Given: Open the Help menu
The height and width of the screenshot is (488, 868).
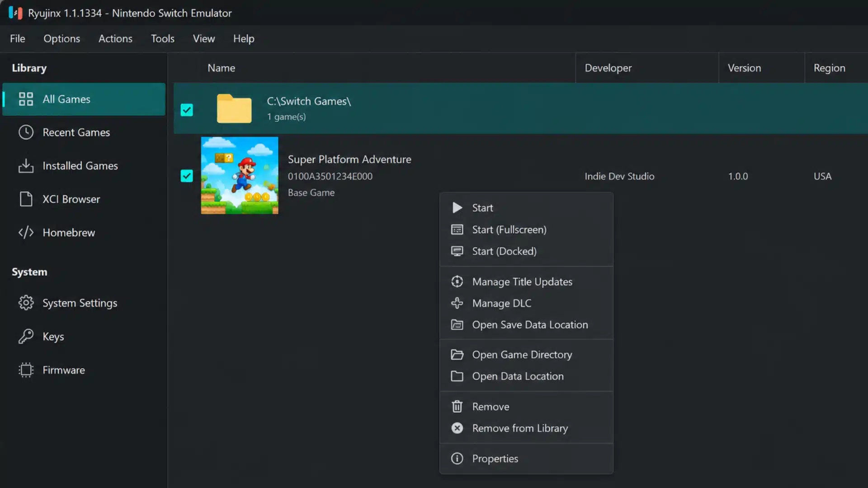Looking at the screenshot, I should (244, 39).
